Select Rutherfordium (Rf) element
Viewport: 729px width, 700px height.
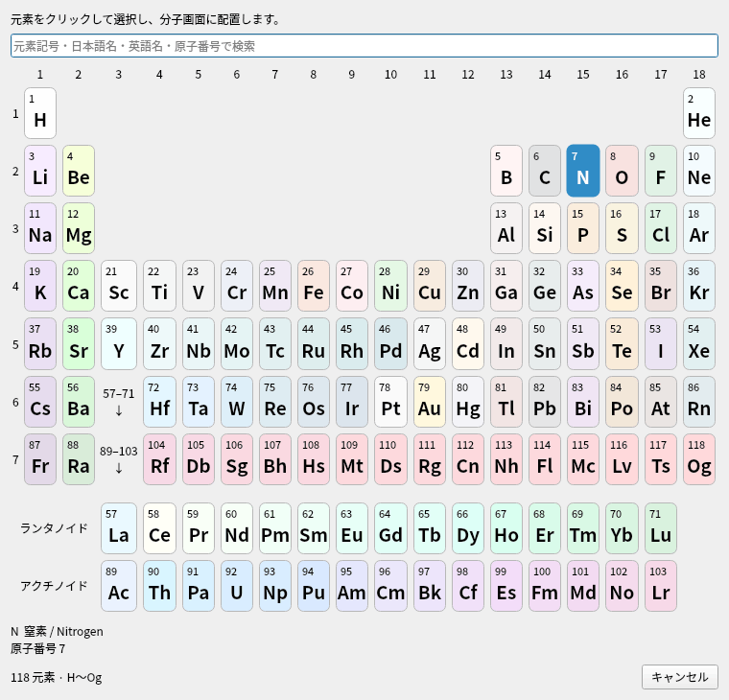(159, 459)
